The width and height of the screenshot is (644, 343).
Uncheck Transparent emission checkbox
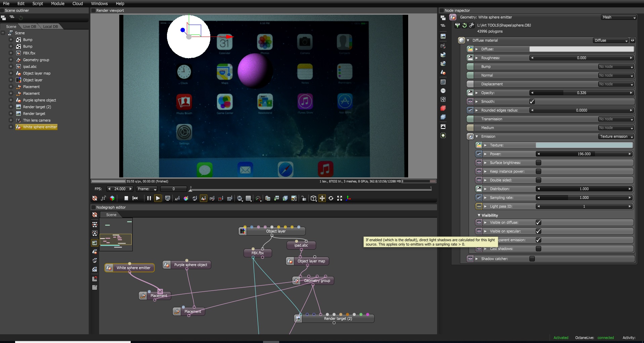[x=539, y=240]
